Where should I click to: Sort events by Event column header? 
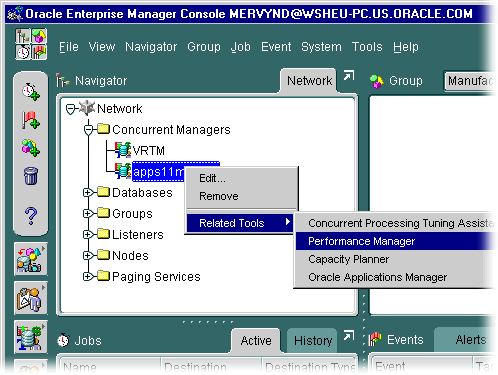[422, 366]
